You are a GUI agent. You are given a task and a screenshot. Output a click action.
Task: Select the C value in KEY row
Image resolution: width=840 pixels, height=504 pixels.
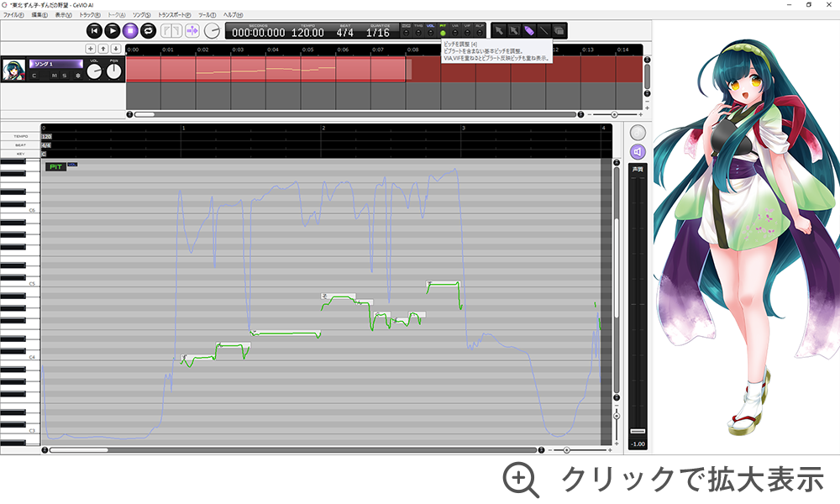click(44, 154)
